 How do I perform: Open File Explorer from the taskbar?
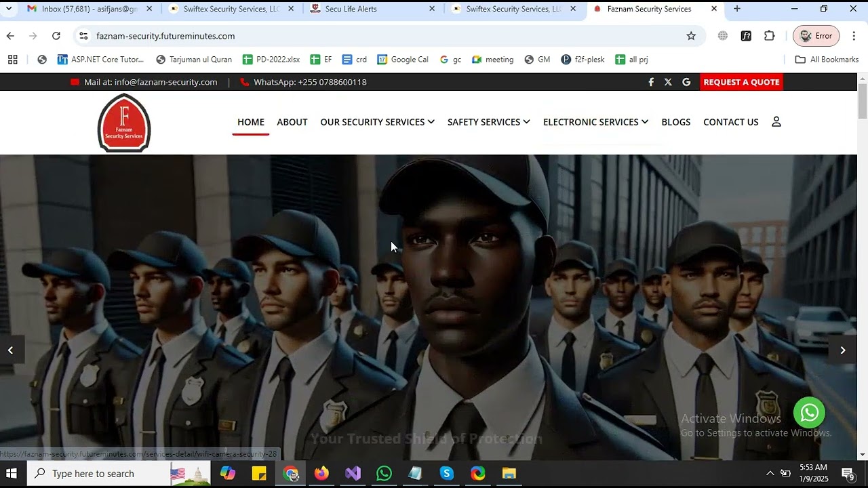509,474
